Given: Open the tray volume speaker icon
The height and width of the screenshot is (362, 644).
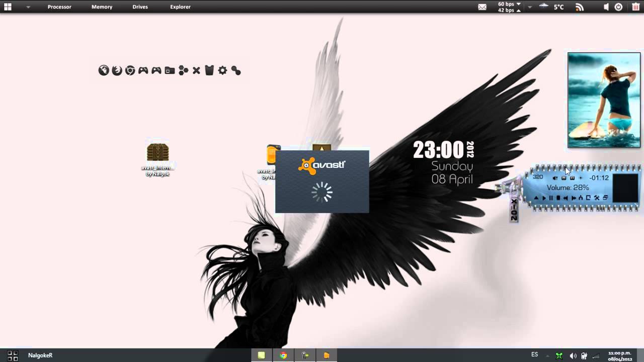Looking at the screenshot, I should coord(573,355).
